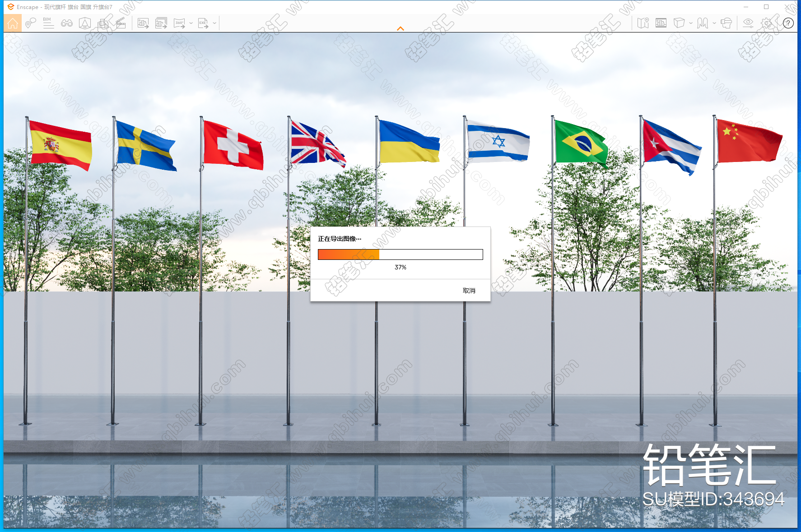Open the video editor clapperboard icon
The width and height of the screenshot is (801, 532).
coord(121,23)
